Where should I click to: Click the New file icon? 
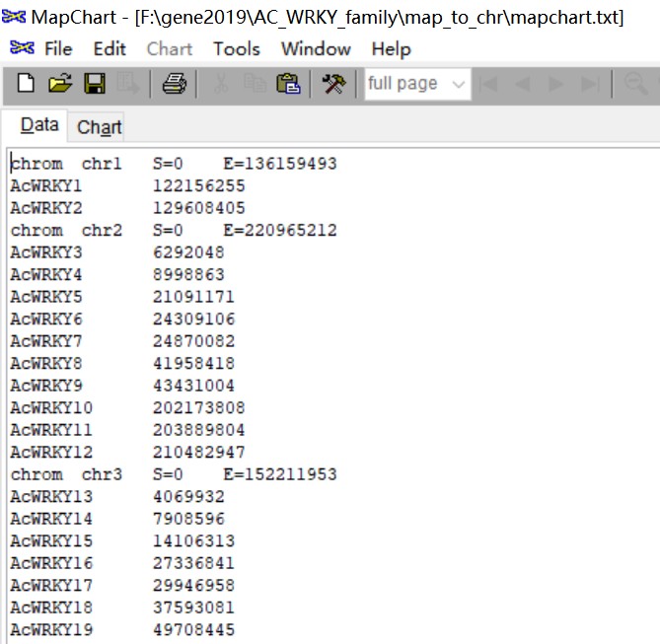pos(26,85)
